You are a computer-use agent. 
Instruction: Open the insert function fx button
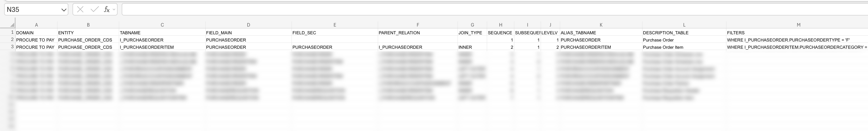pos(106,9)
